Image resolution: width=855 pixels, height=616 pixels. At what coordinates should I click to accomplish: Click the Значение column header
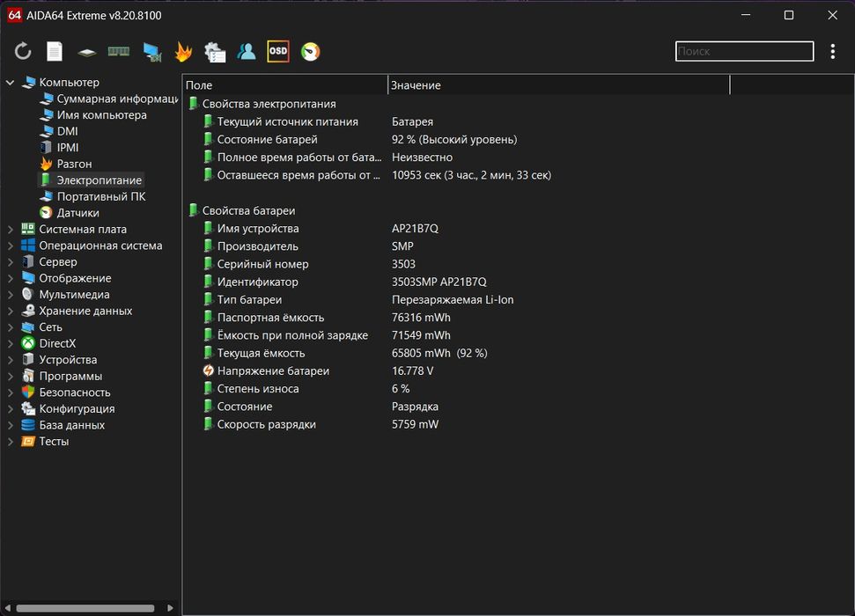coord(559,85)
